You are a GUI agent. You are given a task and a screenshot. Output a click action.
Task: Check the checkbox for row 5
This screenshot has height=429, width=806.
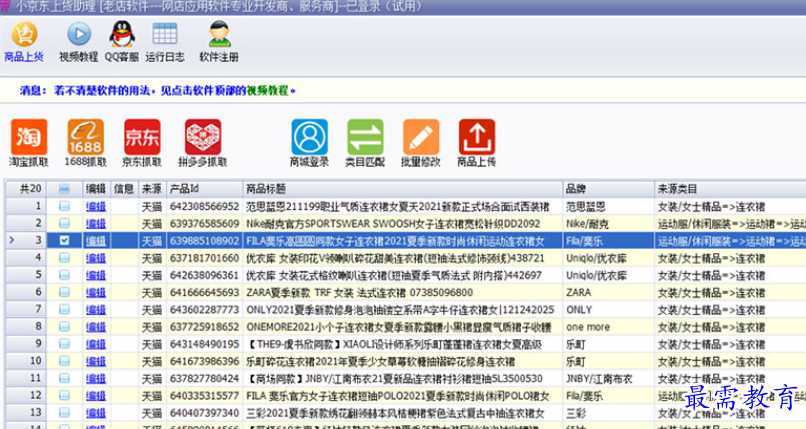click(64, 275)
